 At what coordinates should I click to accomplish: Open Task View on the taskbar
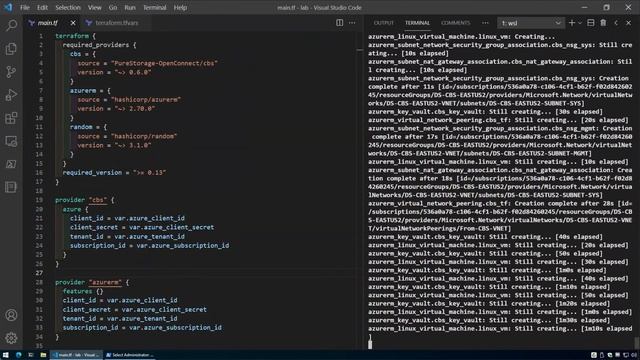(31, 355)
